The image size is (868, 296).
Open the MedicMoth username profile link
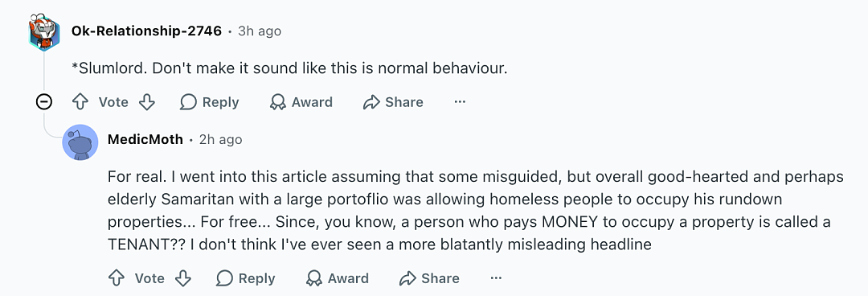[x=145, y=139]
